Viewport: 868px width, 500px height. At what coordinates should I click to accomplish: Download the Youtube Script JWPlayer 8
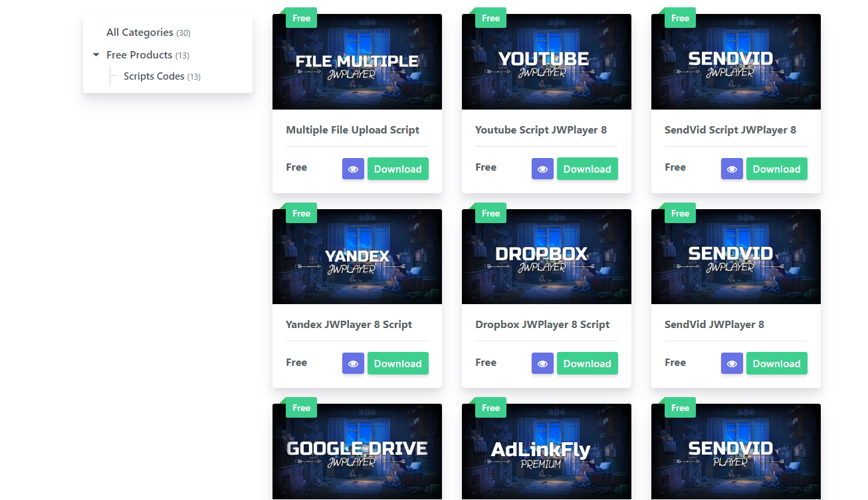pyautogui.click(x=588, y=169)
